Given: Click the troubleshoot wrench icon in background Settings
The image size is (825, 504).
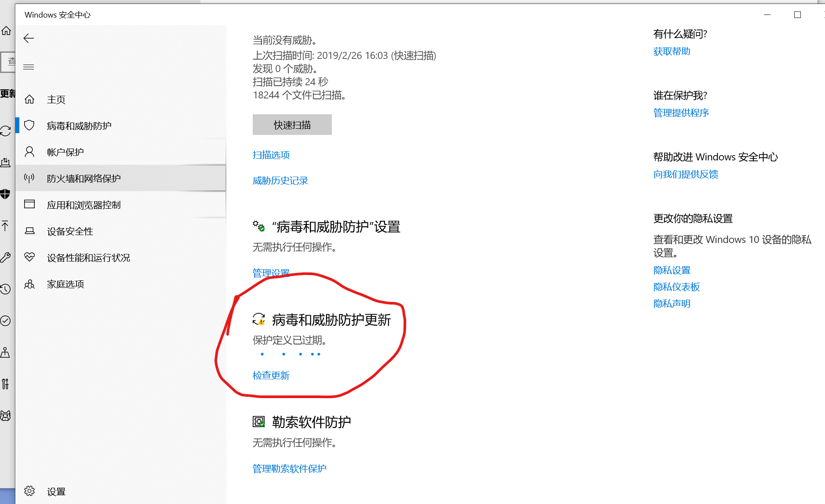Looking at the screenshot, I should point(5,257).
